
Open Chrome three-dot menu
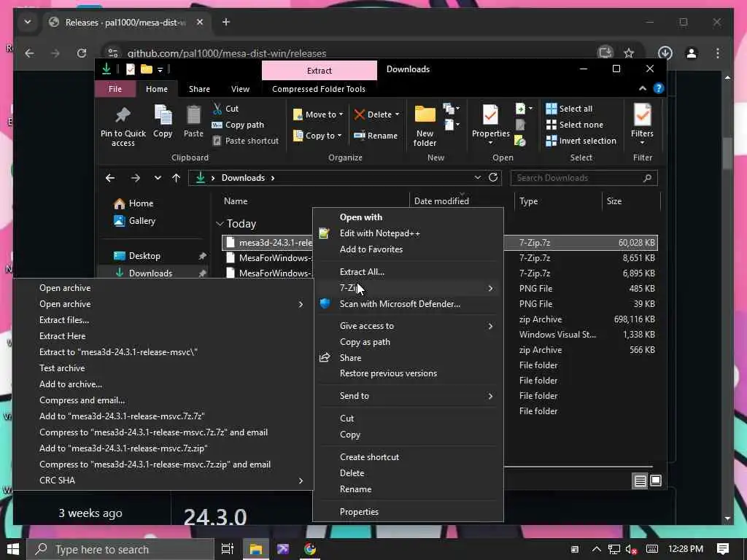coord(718,52)
